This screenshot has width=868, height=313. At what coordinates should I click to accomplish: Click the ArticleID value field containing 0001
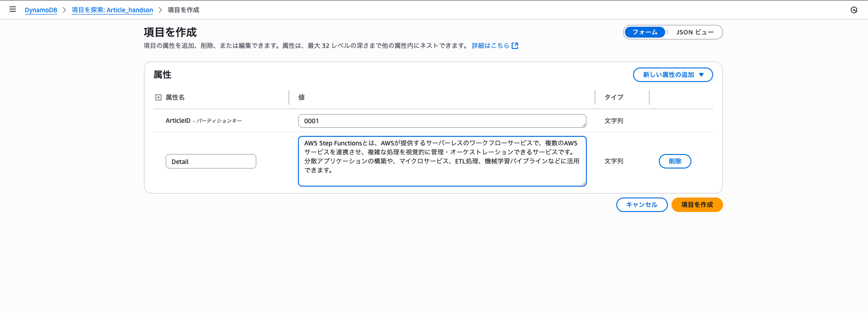pos(442,121)
